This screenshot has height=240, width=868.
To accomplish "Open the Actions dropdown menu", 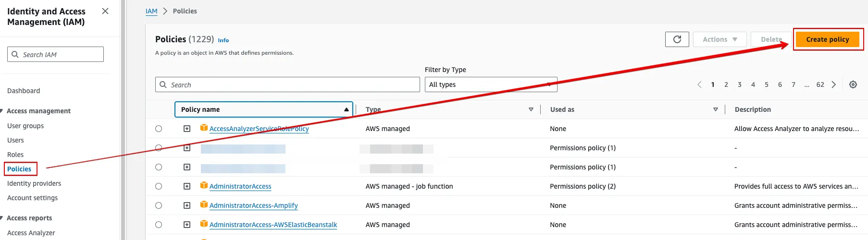I will tap(719, 39).
